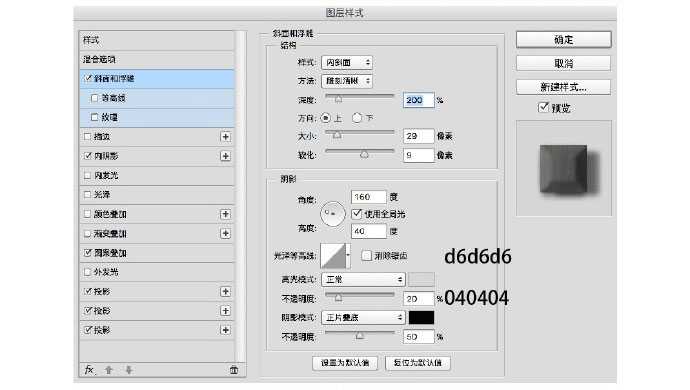
Task: Uncheck the 图案叠加 checkbox
Action: click(x=88, y=253)
